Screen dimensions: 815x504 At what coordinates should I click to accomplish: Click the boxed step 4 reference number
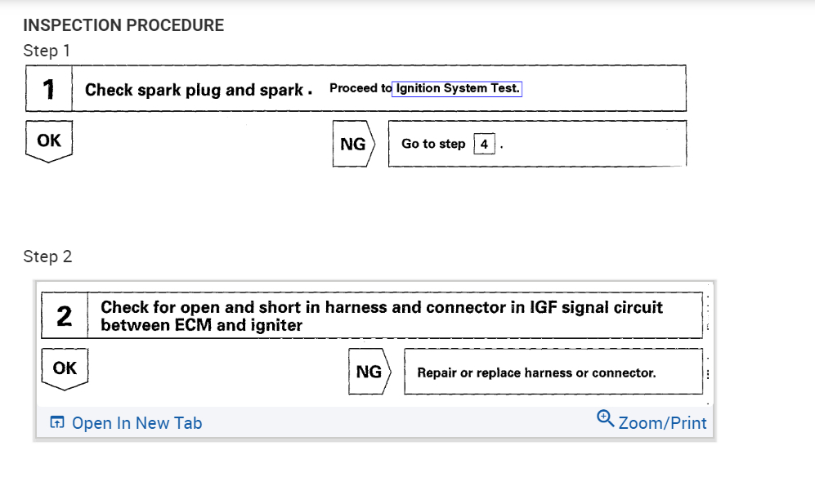point(484,145)
